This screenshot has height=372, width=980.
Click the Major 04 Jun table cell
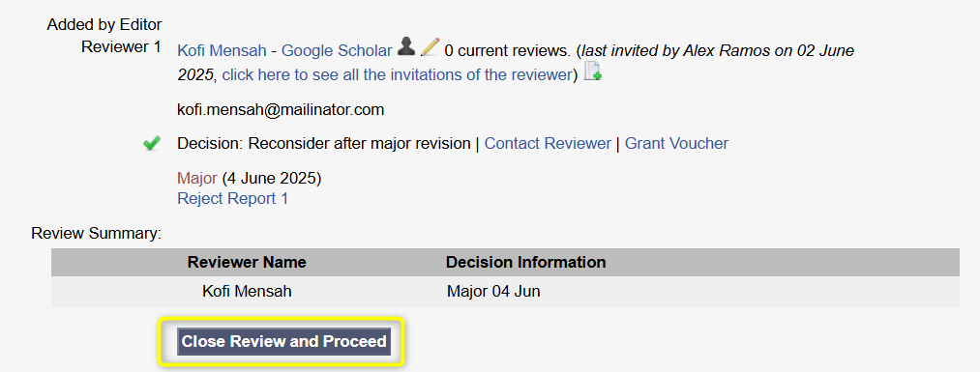pos(493,292)
